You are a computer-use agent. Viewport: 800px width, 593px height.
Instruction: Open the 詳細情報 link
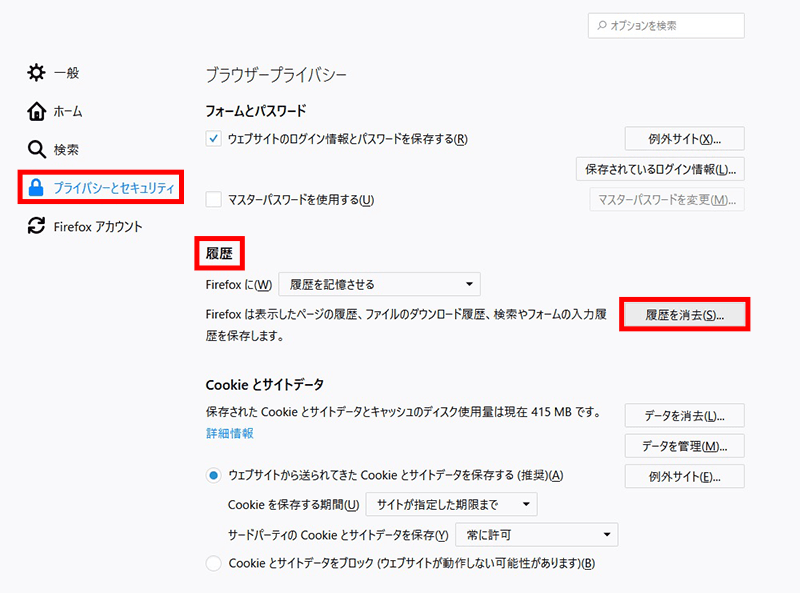tap(230, 433)
